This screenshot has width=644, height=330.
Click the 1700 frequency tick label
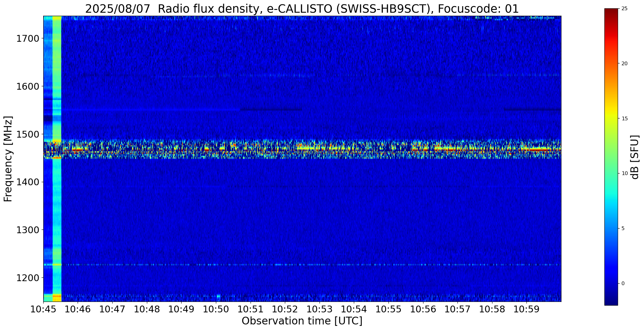(x=28, y=39)
